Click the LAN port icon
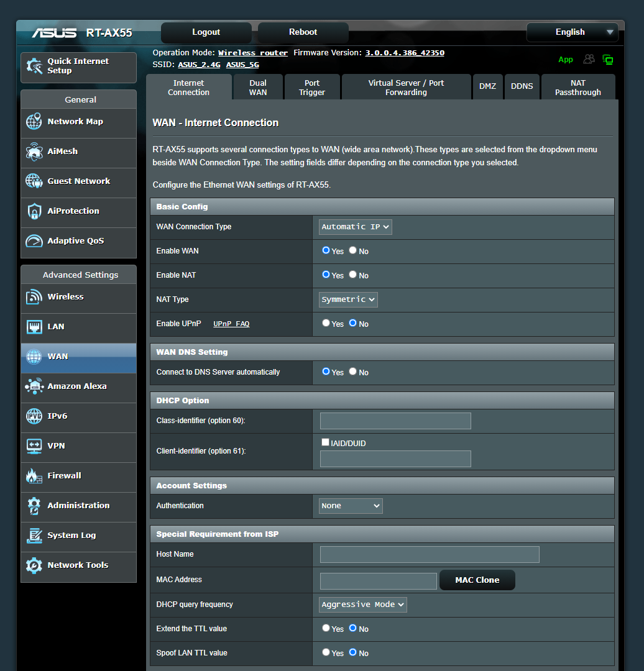The width and height of the screenshot is (644, 671). 34,327
